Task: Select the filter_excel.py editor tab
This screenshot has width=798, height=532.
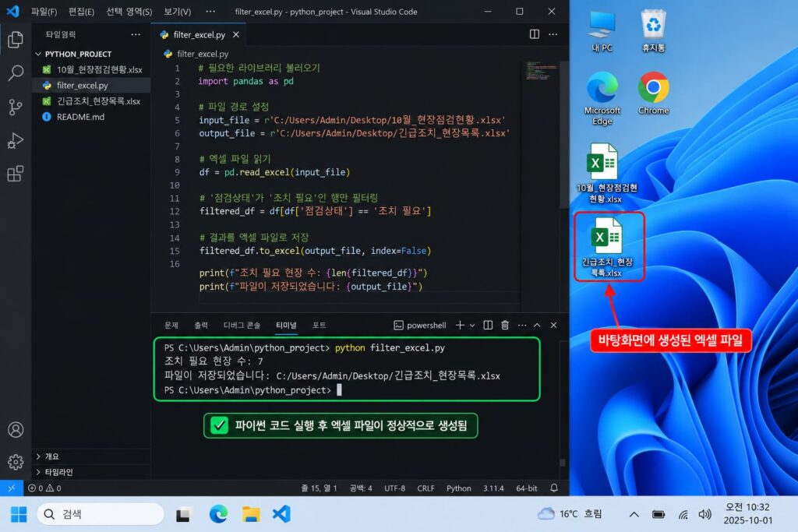Action: [199, 34]
